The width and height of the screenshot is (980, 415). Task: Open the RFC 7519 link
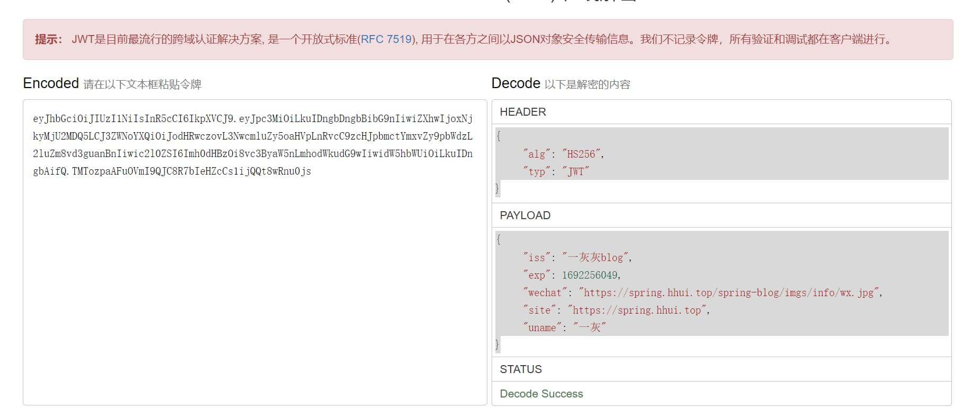[x=386, y=39]
